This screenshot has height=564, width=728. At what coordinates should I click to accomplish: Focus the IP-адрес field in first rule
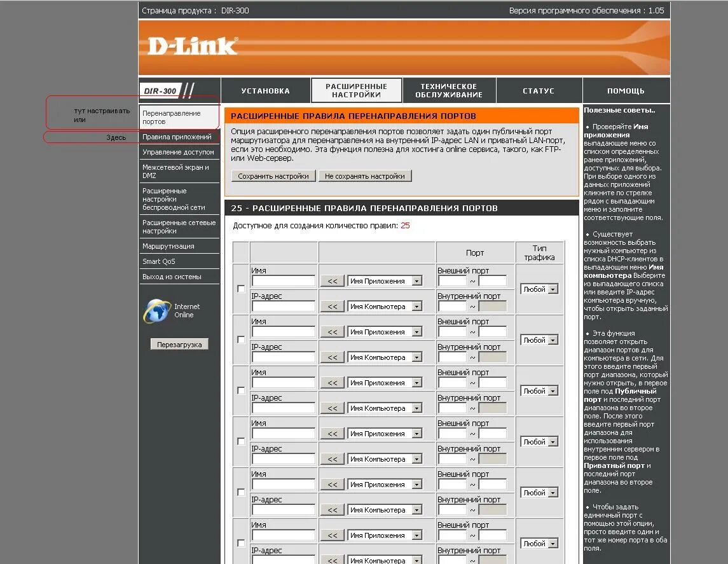[x=284, y=306]
